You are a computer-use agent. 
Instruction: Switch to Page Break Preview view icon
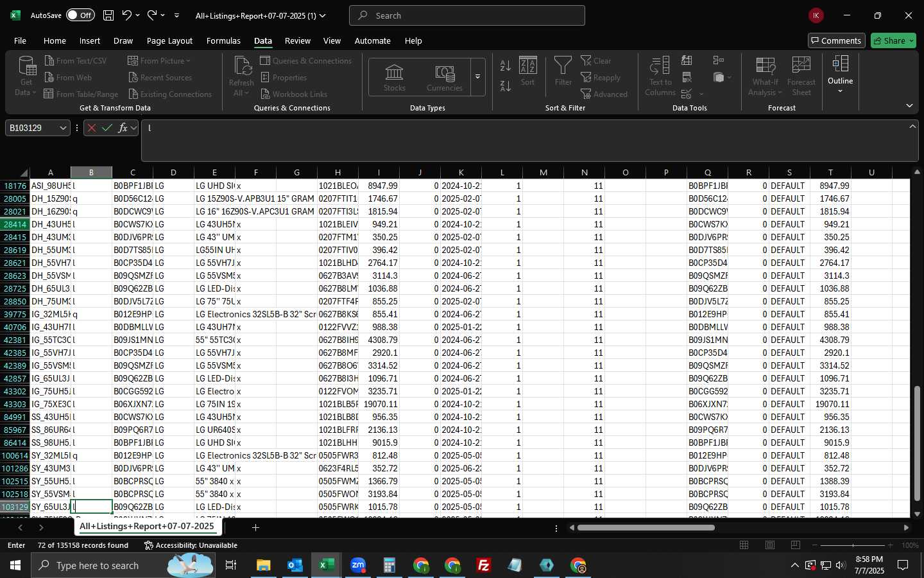(796, 545)
